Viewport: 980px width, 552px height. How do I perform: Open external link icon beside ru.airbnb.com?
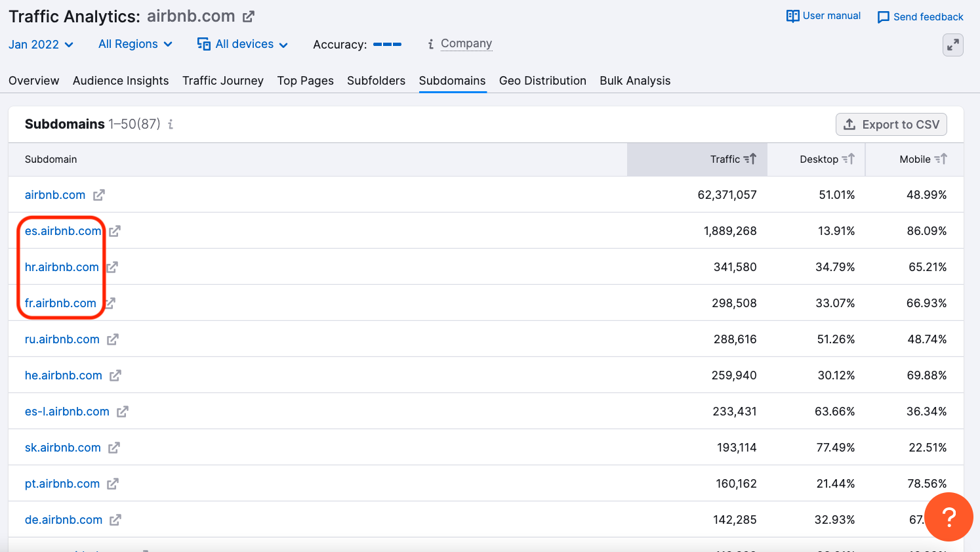[113, 339]
